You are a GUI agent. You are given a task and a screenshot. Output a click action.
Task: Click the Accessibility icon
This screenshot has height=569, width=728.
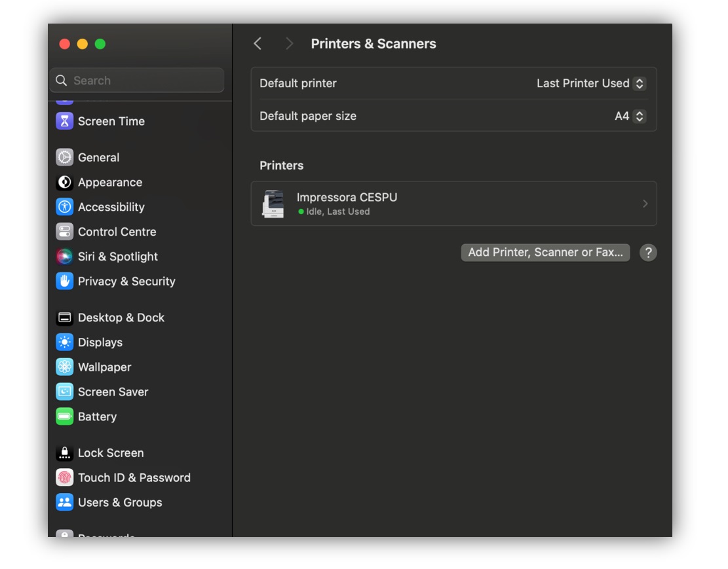click(64, 207)
